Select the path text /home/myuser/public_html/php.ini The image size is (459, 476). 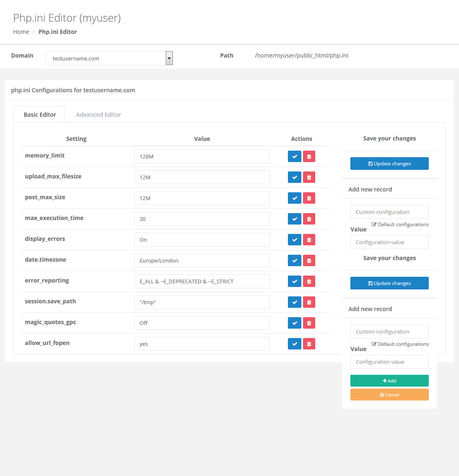(301, 56)
